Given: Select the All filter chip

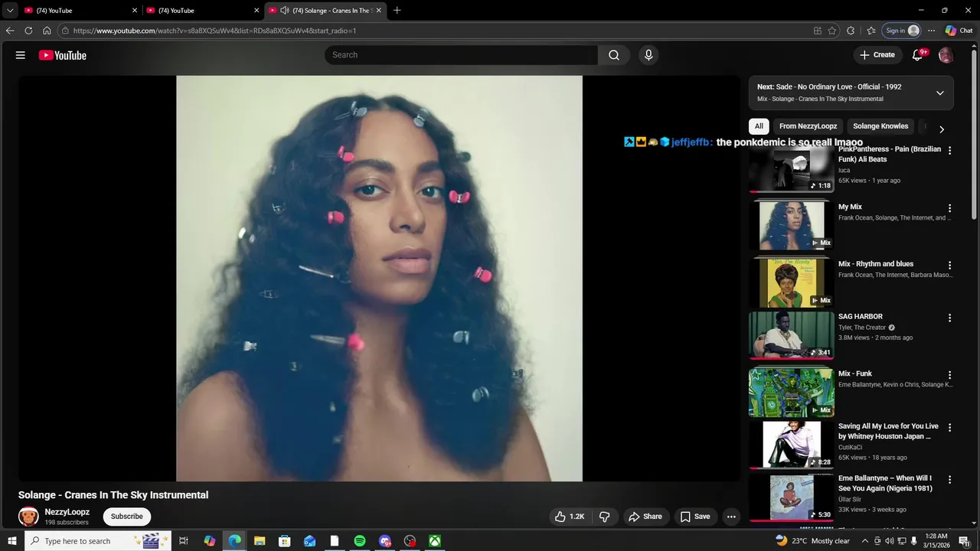Looking at the screenshot, I should coord(759,126).
